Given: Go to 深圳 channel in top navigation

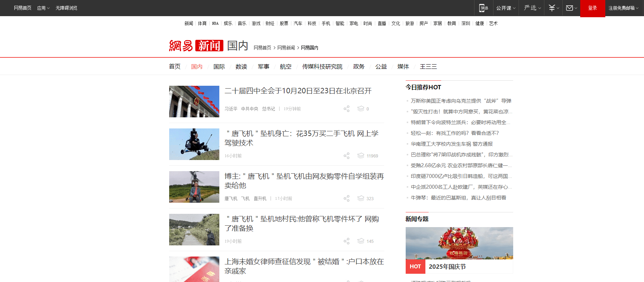Looking at the screenshot, I should [x=466, y=23].
